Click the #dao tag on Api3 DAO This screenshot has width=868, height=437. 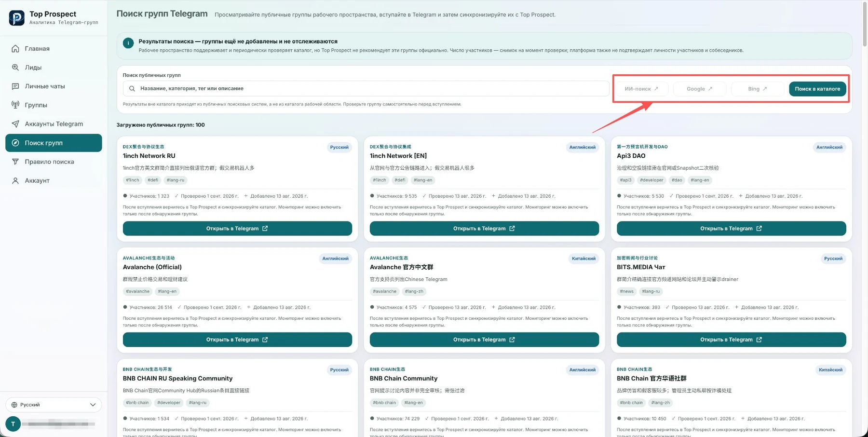point(677,180)
